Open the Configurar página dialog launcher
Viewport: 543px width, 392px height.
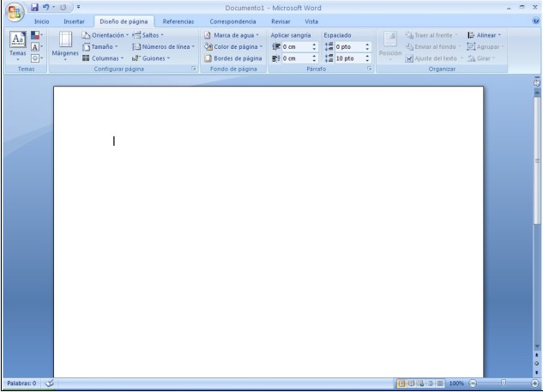194,68
